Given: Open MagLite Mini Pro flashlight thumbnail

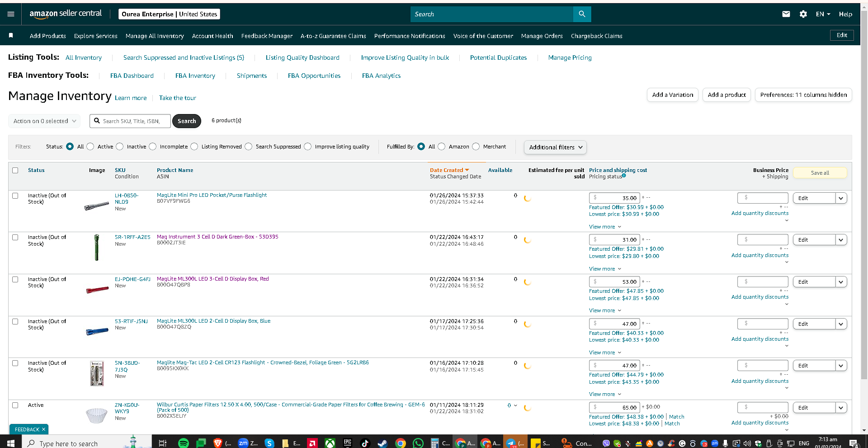Looking at the screenshot, I should pyautogui.click(x=97, y=206).
